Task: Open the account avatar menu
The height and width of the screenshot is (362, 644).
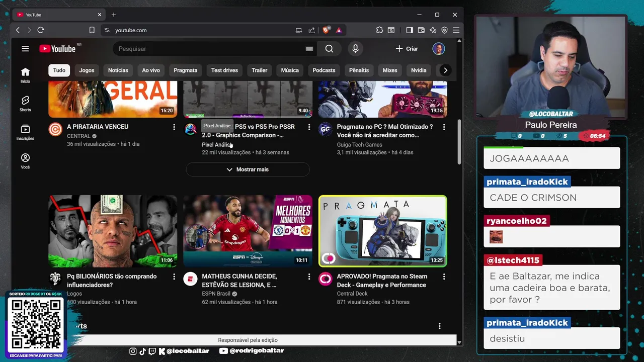Action: pos(439,49)
